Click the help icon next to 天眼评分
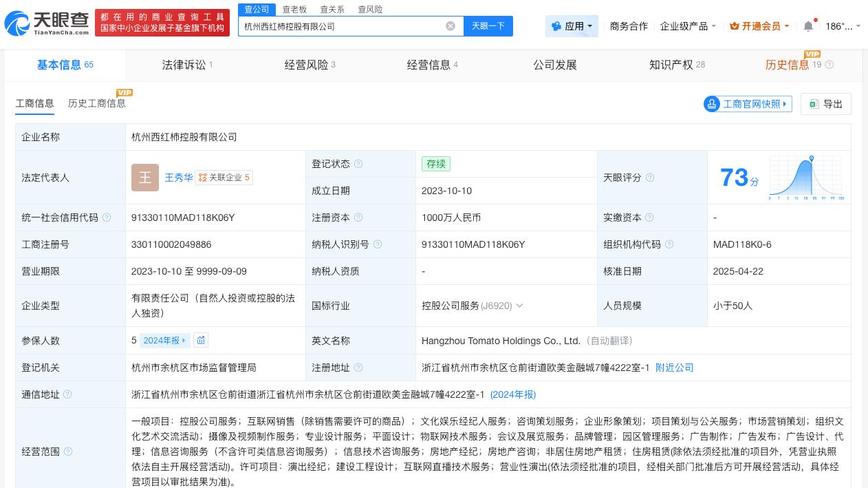 [650, 178]
